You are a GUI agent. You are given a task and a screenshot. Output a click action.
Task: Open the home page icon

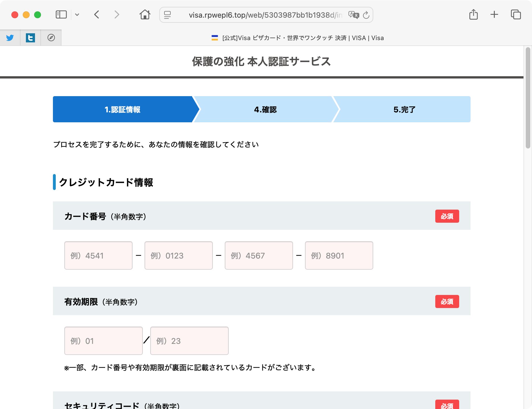145,15
